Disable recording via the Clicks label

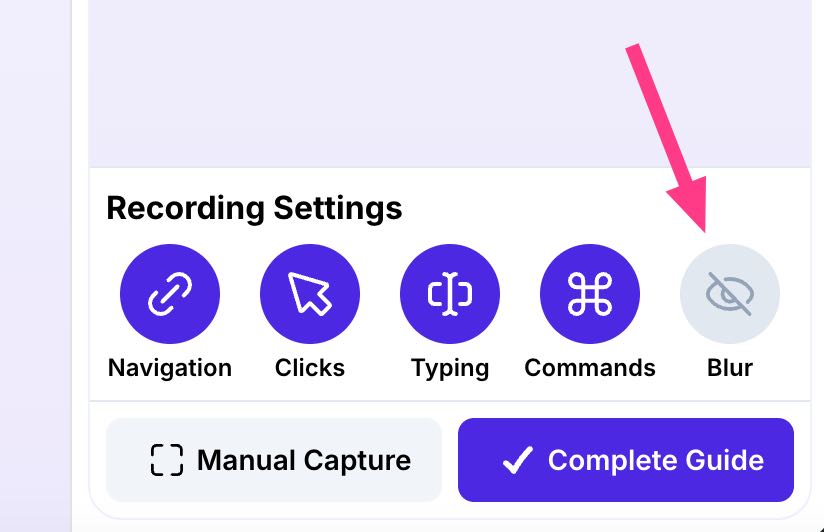point(310,368)
